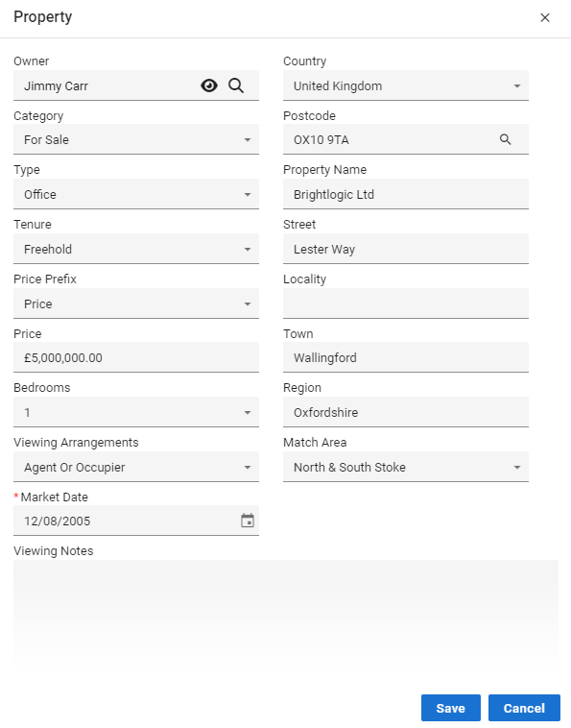
Task: Open the Viewing Arrangements dropdown
Action: click(x=136, y=467)
